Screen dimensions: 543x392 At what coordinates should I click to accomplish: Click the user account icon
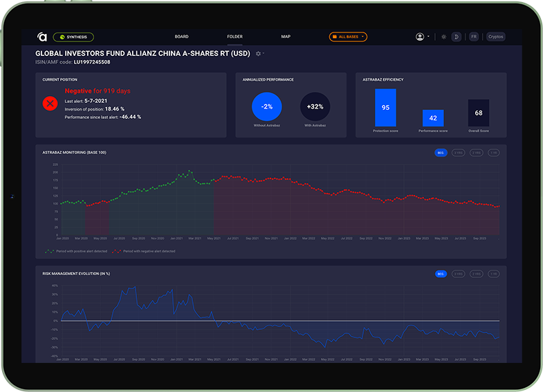[x=420, y=37]
